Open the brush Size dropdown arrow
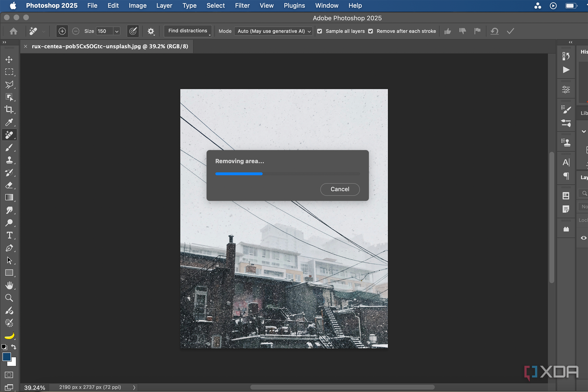Viewport: 588px width, 392px height. pyautogui.click(x=117, y=31)
